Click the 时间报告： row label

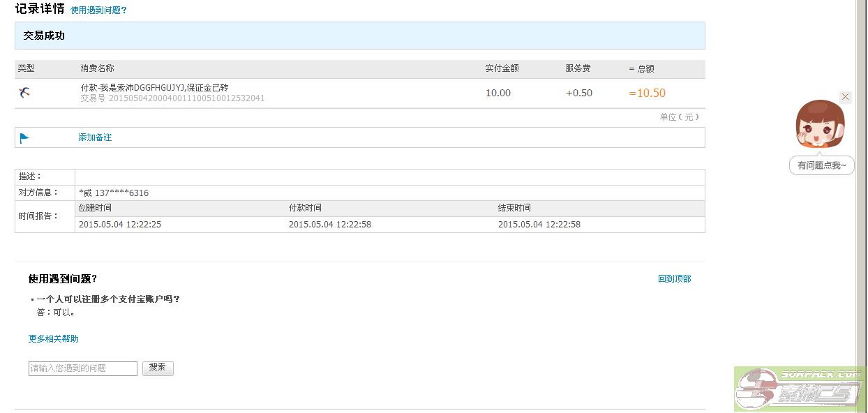click(x=38, y=216)
